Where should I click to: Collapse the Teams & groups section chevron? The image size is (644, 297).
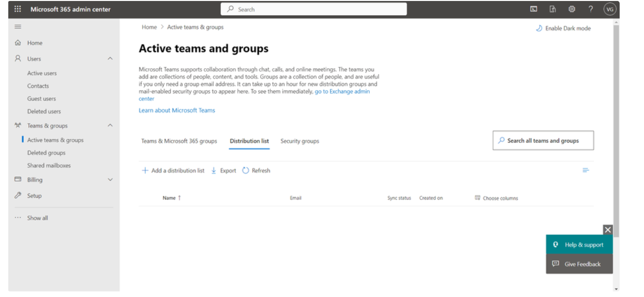tap(110, 126)
